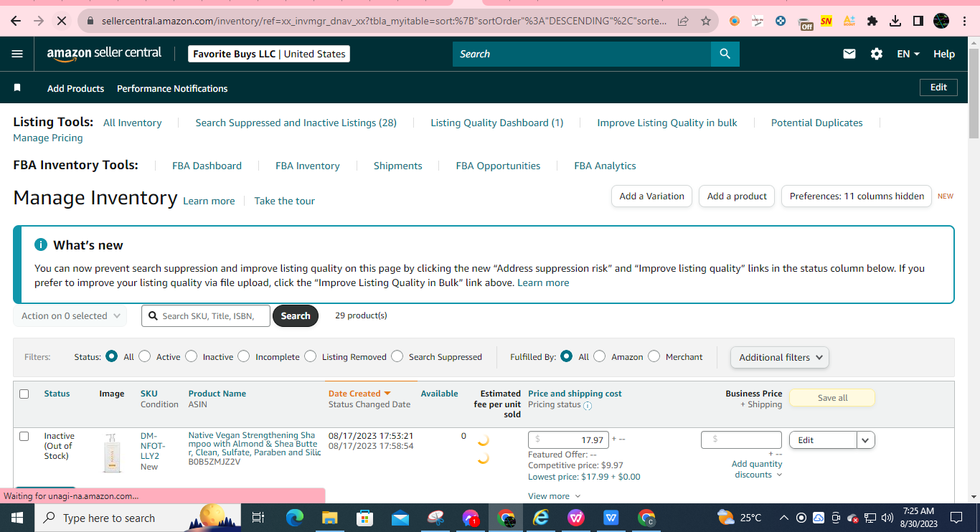The width and height of the screenshot is (980, 532).
Task: Open File Explorer from the taskbar
Action: [x=330, y=518]
